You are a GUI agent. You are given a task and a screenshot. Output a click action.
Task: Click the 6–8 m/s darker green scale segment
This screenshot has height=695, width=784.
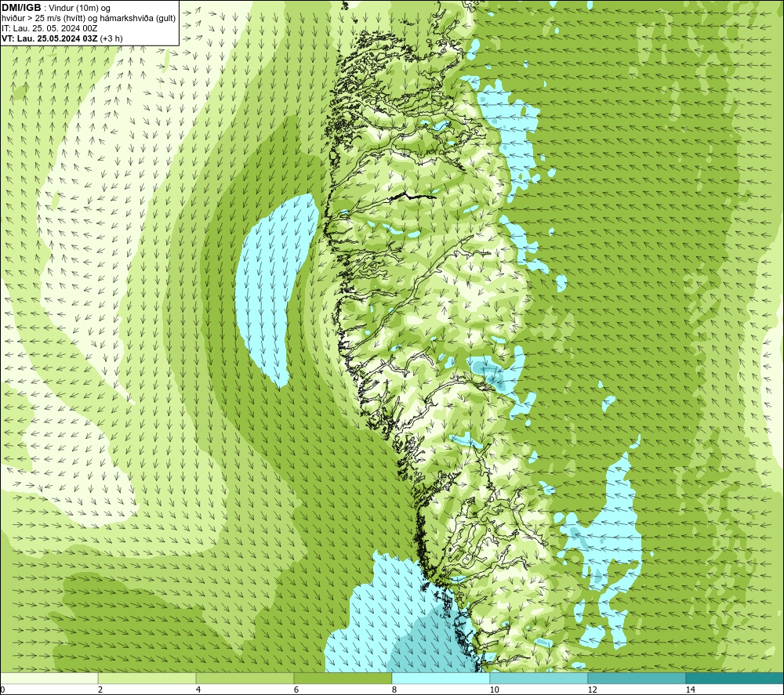click(343, 678)
